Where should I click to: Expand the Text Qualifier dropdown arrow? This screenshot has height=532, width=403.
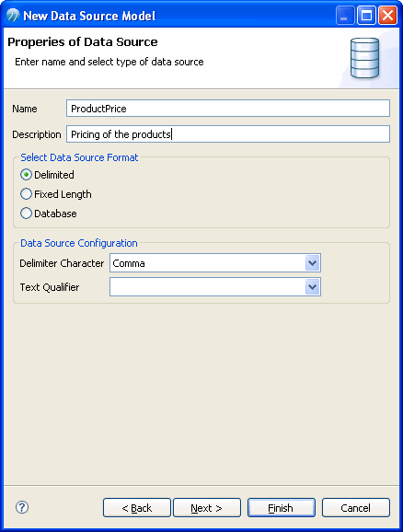[313, 287]
